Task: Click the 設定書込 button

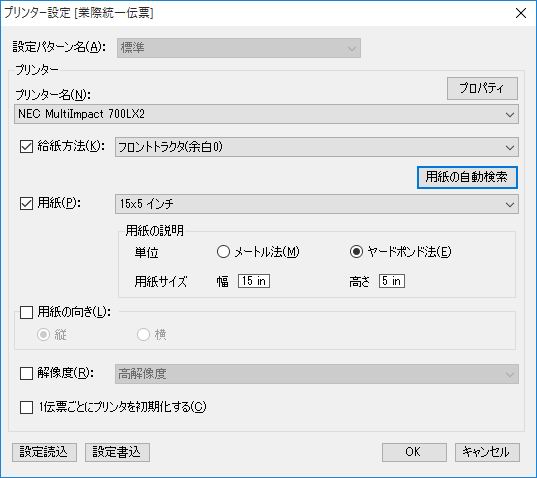Action: click(117, 452)
